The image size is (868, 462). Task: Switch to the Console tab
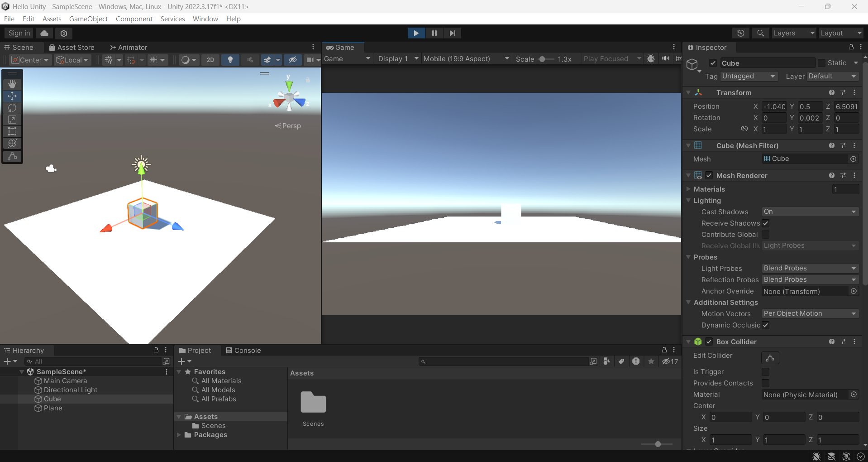point(243,350)
